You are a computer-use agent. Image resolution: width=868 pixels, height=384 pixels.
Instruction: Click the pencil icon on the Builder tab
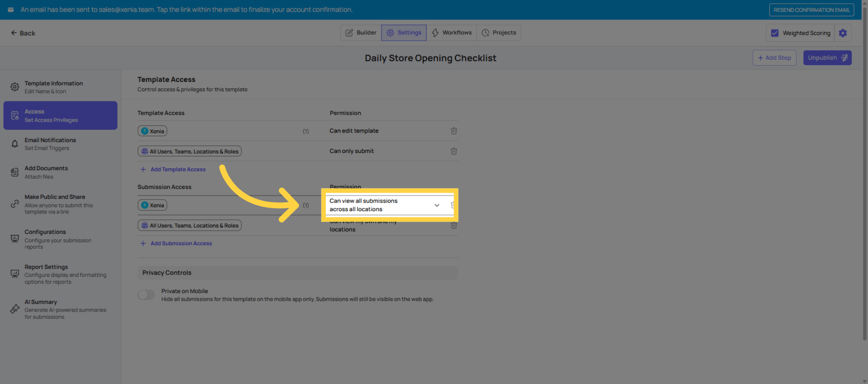349,33
